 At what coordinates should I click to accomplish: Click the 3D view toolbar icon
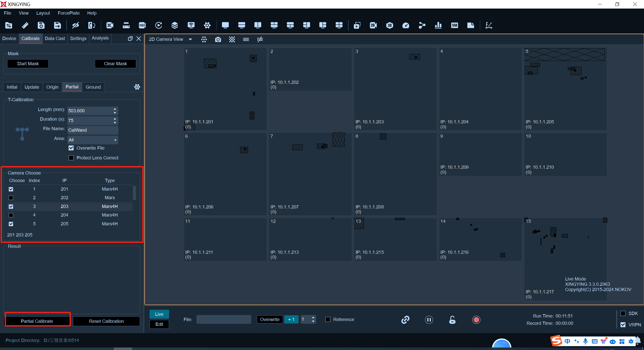pos(390,25)
